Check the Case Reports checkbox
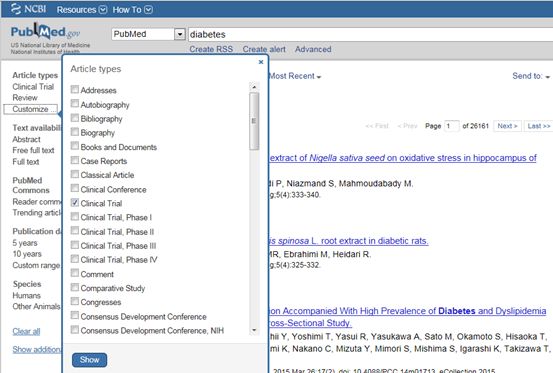553x373 pixels. tap(74, 160)
